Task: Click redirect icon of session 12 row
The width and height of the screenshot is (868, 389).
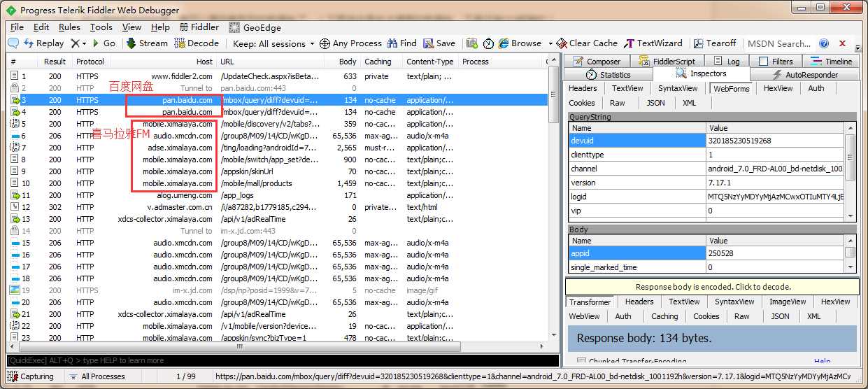Action: [15, 207]
